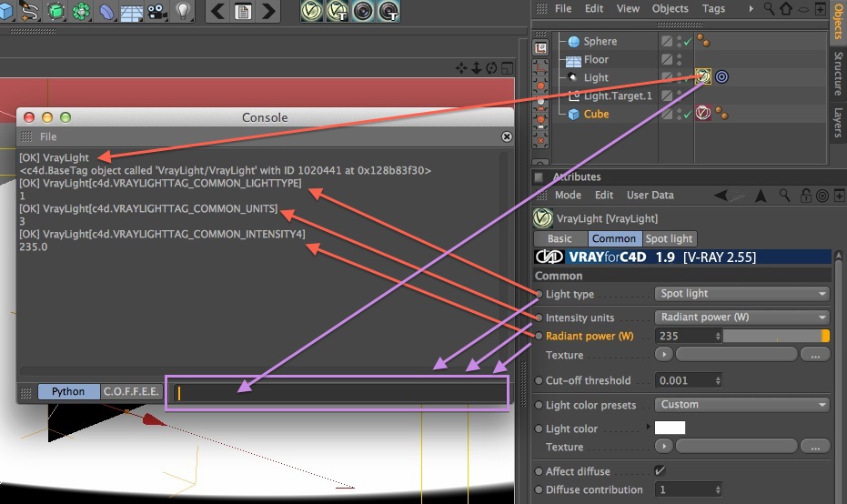847x504 pixels.
Task: Toggle Floor's layer square
Action: (667, 59)
